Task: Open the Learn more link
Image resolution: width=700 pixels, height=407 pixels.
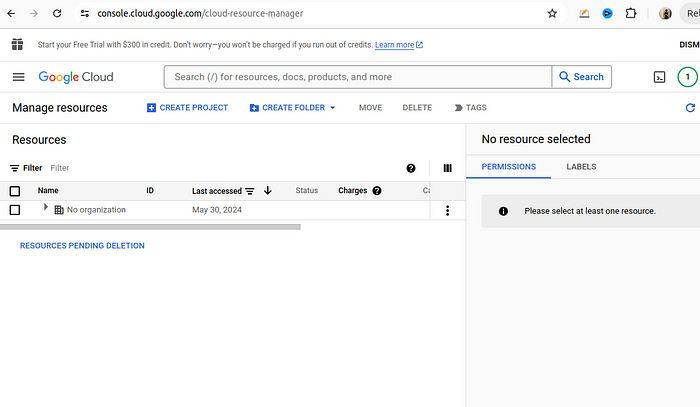Action: [x=399, y=45]
